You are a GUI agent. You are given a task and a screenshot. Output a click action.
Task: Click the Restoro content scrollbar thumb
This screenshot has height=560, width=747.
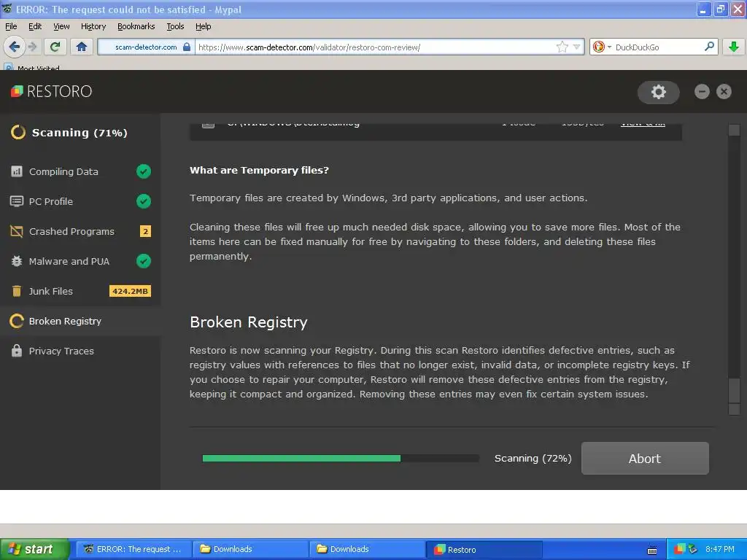[734, 391]
